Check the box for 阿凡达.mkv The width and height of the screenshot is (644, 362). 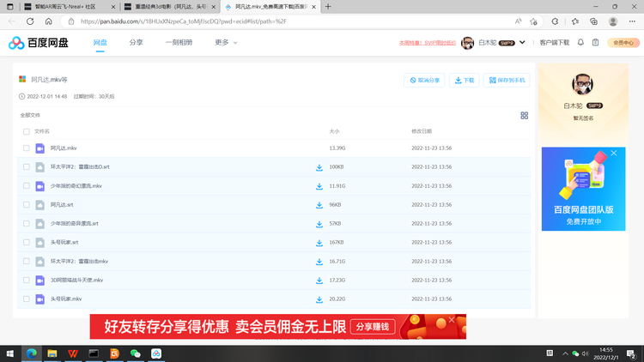(27, 148)
